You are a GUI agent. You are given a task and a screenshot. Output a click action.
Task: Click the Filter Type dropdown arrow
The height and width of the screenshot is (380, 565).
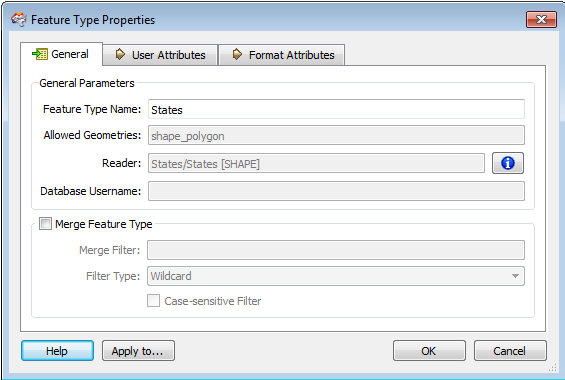(515, 276)
